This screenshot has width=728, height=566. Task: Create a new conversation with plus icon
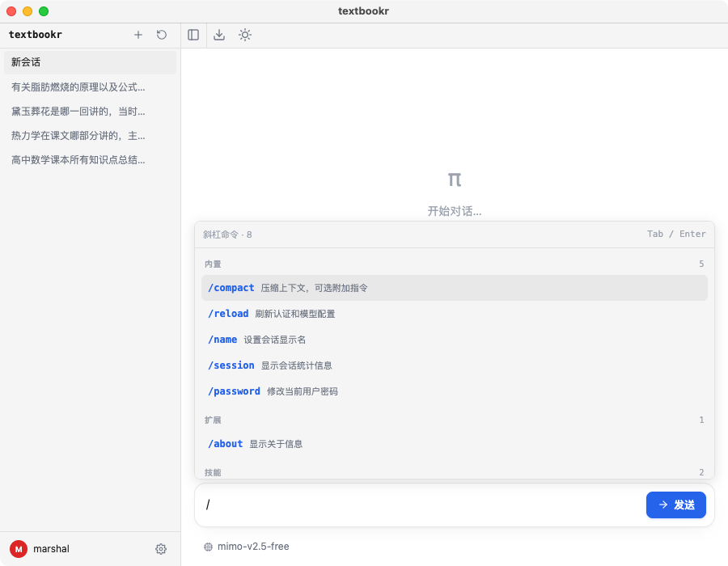pyautogui.click(x=138, y=35)
